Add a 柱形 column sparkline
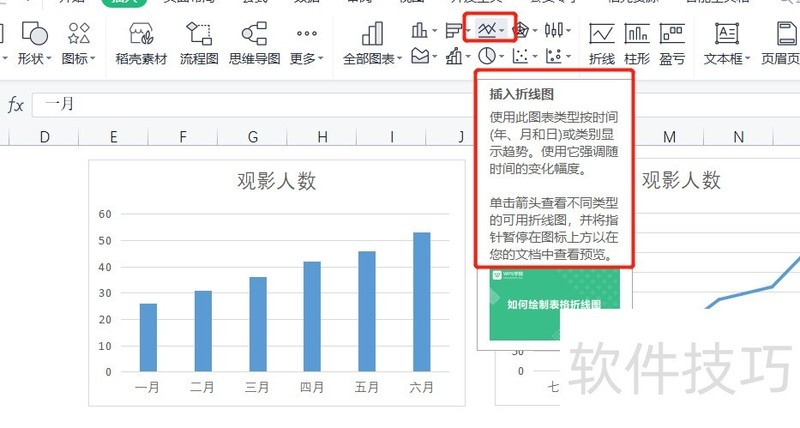The height and width of the screenshot is (428, 800). click(637, 44)
